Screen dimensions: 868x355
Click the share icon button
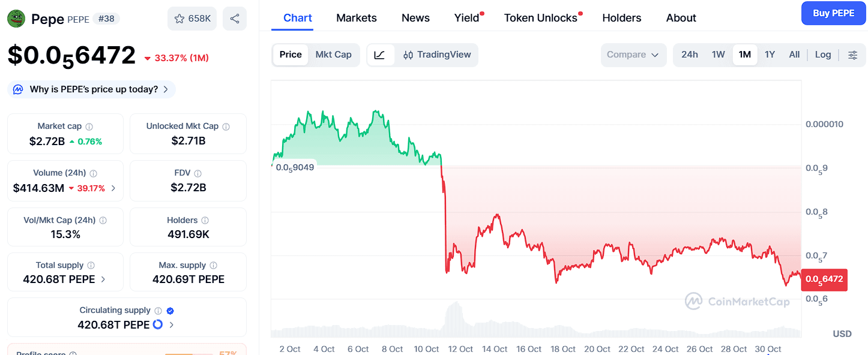[234, 19]
